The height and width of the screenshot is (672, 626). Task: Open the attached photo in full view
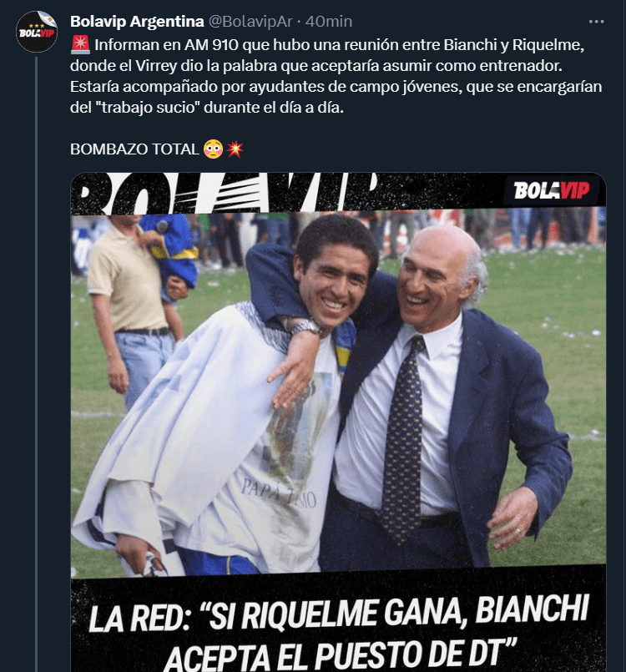point(338,422)
